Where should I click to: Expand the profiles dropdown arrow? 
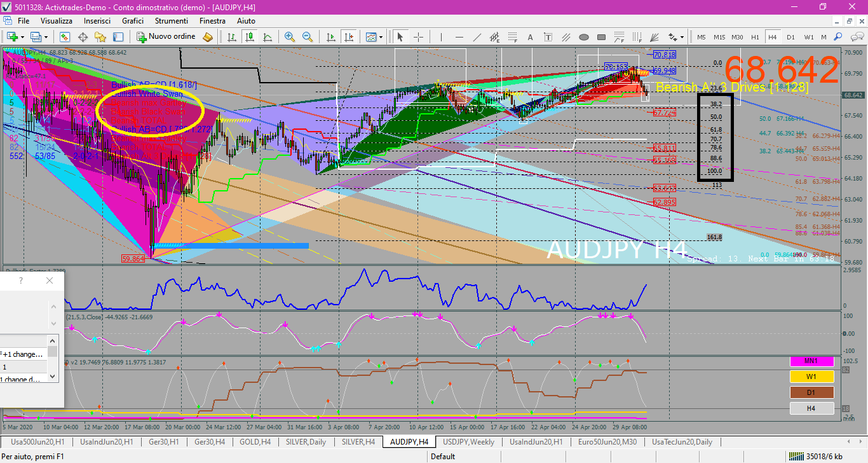pos(46,37)
